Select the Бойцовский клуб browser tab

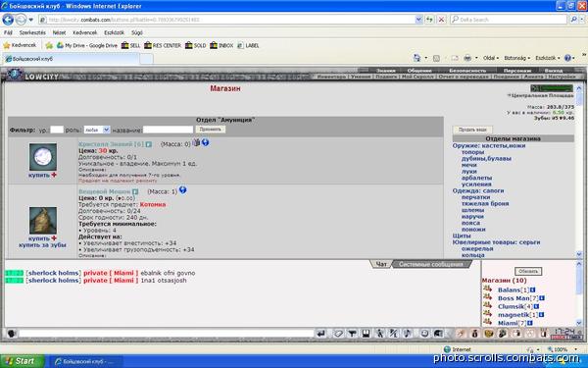(72, 59)
